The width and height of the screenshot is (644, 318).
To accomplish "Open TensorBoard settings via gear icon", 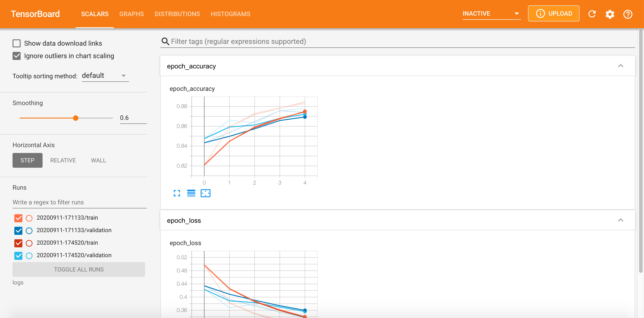I will (x=610, y=14).
